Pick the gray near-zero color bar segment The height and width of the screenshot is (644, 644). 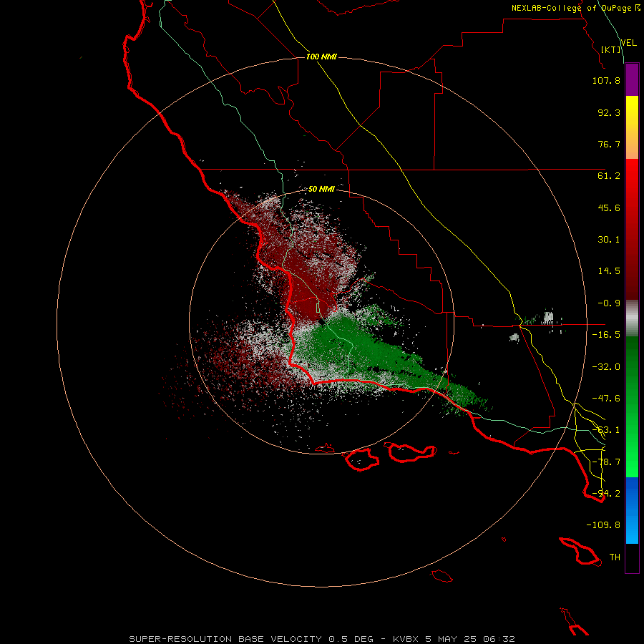632,318
